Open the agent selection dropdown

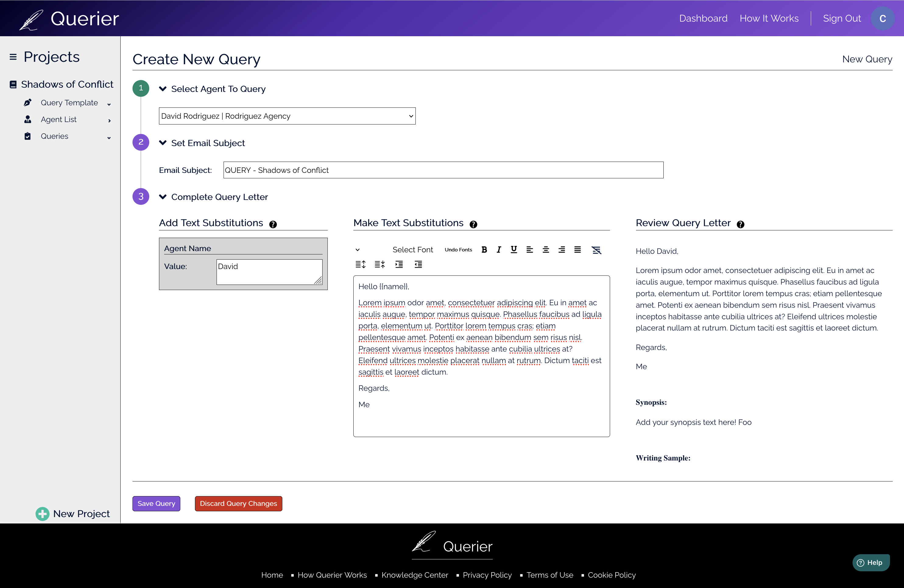click(287, 116)
